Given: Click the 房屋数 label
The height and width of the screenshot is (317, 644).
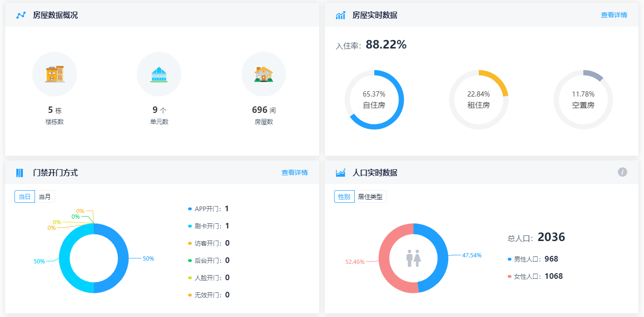Looking at the screenshot, I should pyautogui.click(x=264, y=122).
